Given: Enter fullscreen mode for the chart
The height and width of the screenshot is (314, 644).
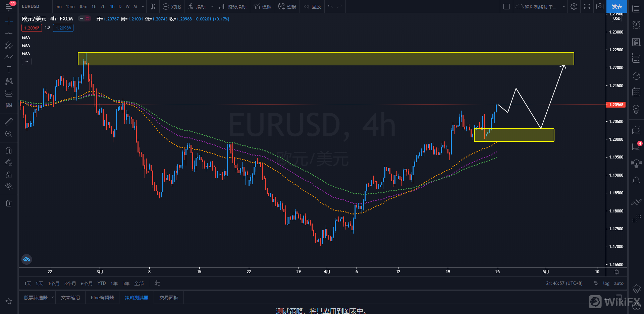Looking at the screenshot, I should [x=587, y=6].
